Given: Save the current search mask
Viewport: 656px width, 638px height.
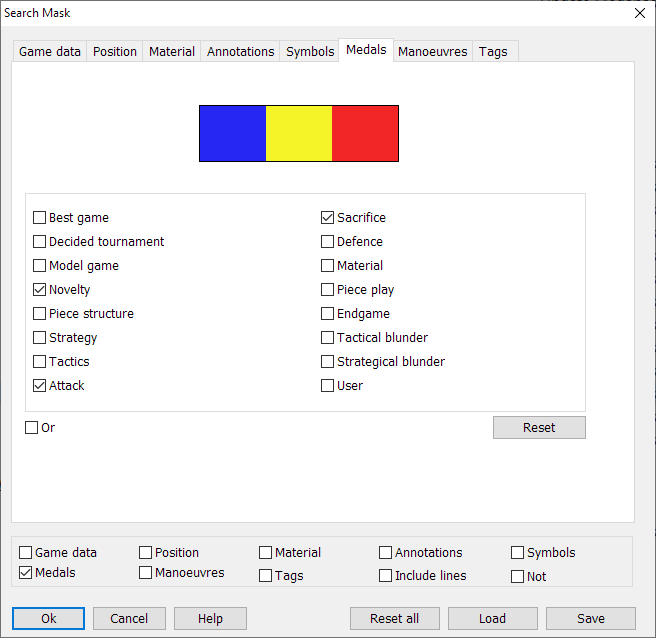Looking at the screenshot, I should tap(591, 618).
